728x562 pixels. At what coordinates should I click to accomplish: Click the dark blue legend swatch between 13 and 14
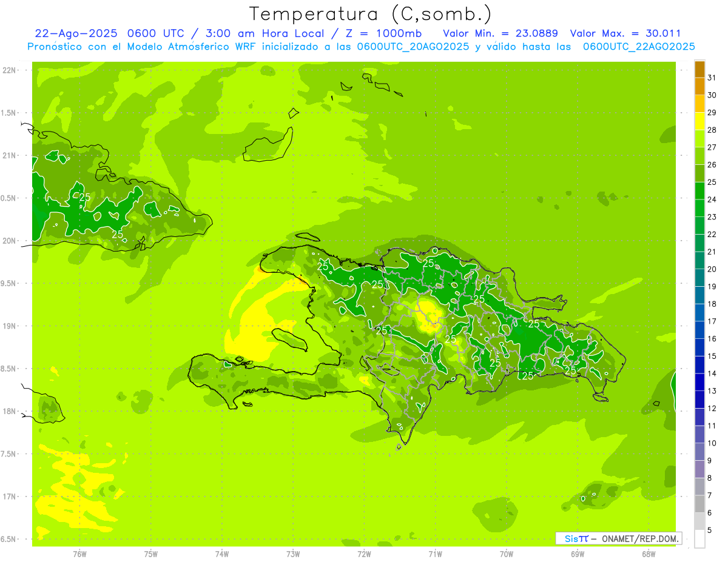(699, 382)
